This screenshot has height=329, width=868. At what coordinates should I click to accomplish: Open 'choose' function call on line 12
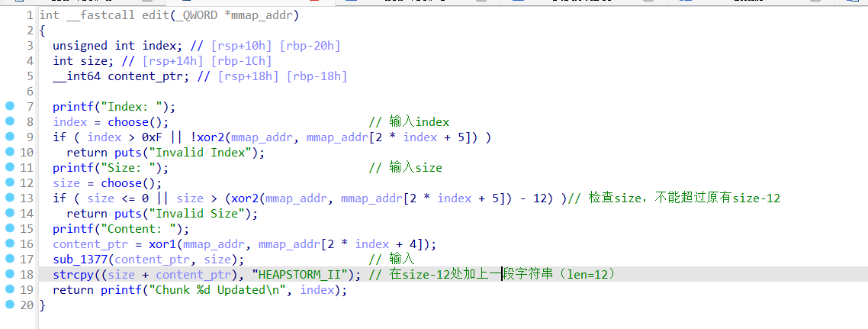[x=121, y=182]
